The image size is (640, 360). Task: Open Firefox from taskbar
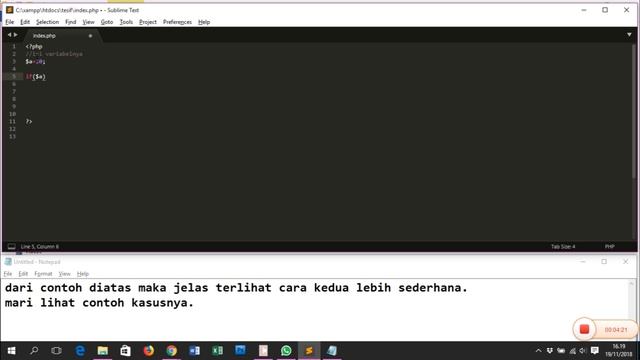click(x=149, y=351)
